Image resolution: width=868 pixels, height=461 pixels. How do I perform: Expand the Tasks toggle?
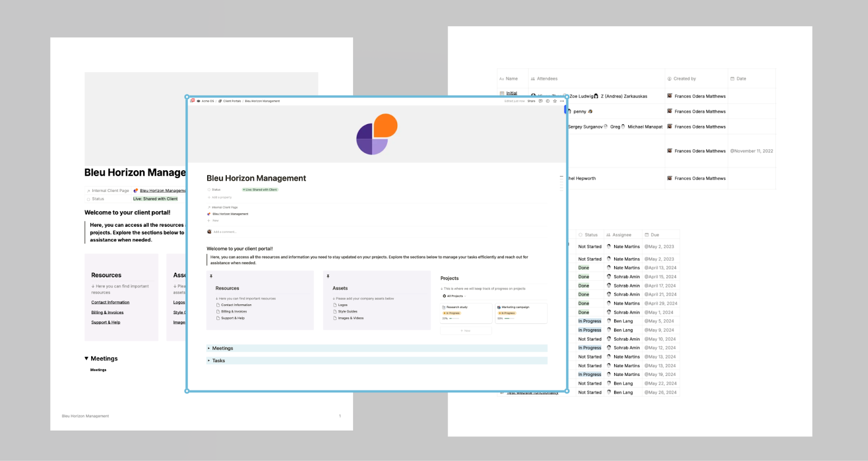coord(209,360)
